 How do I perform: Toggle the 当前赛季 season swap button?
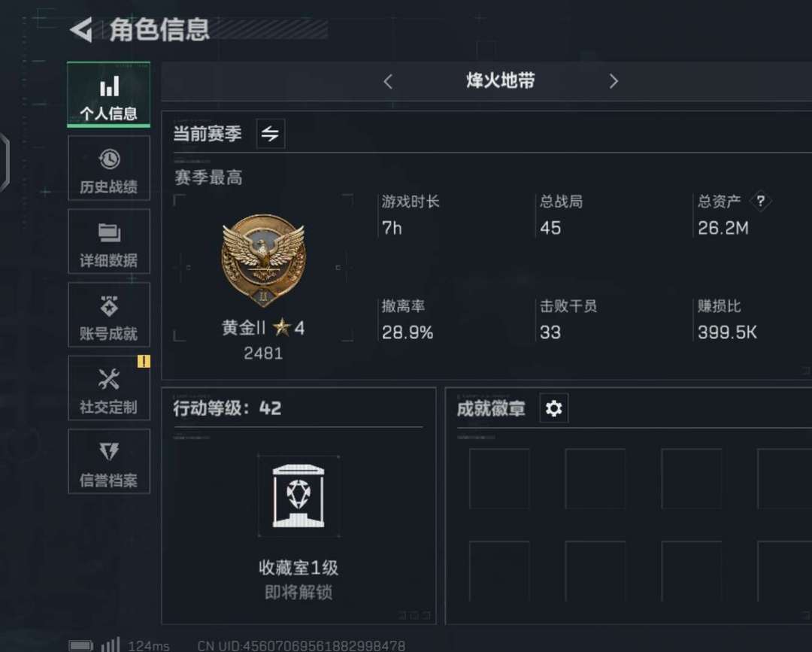(271, 134)
